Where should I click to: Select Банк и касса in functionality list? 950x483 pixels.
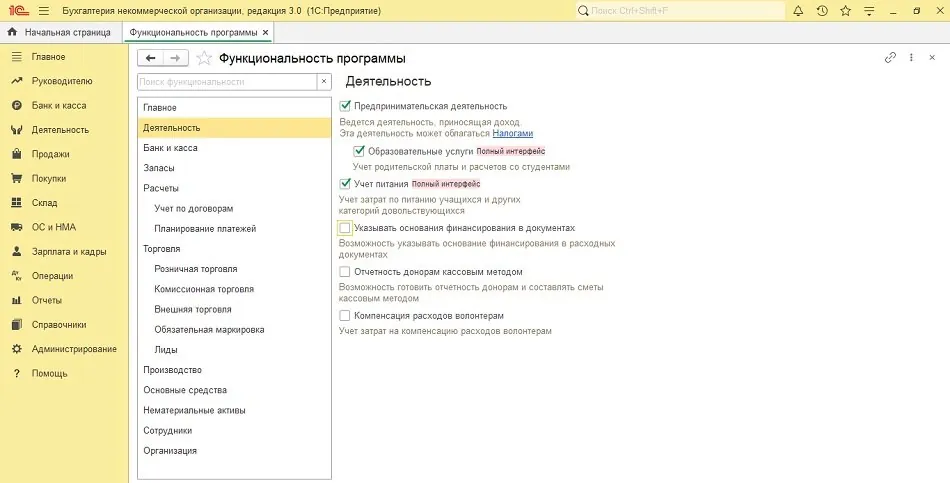coord(234,148)
